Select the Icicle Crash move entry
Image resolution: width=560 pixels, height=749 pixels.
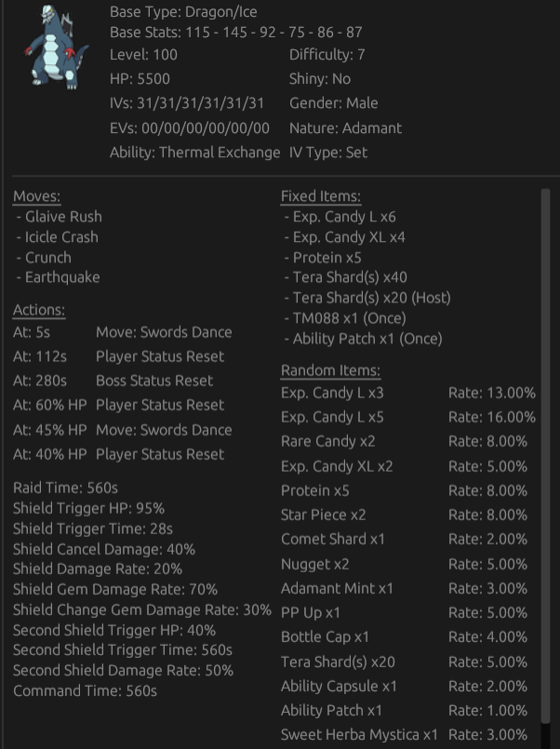click(x=58, y=237)
